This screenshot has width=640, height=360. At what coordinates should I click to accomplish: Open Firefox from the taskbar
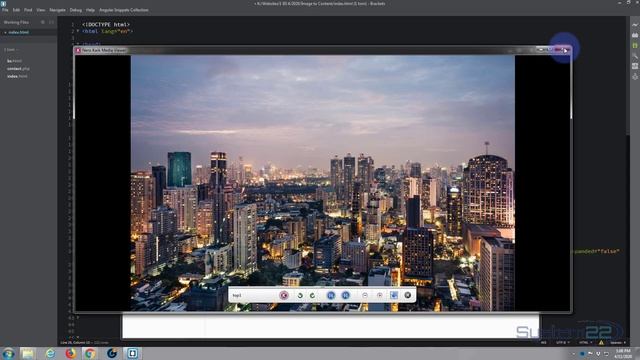pos(71,353)
